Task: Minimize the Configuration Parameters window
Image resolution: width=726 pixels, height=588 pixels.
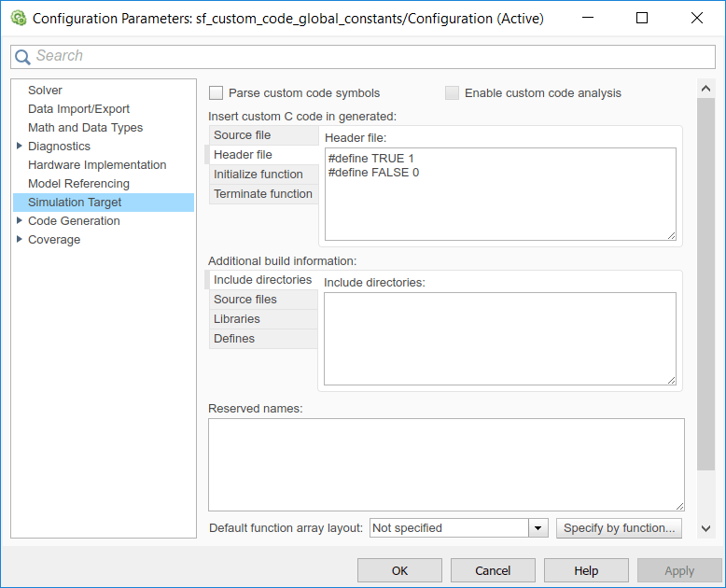Action: click(x=588, y=18)
